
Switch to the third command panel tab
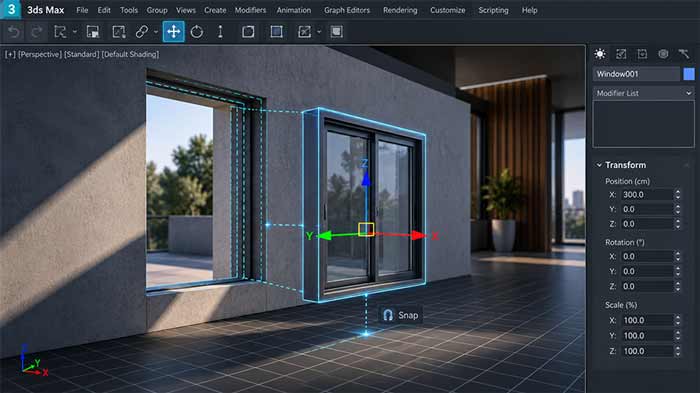click(642, 54)
